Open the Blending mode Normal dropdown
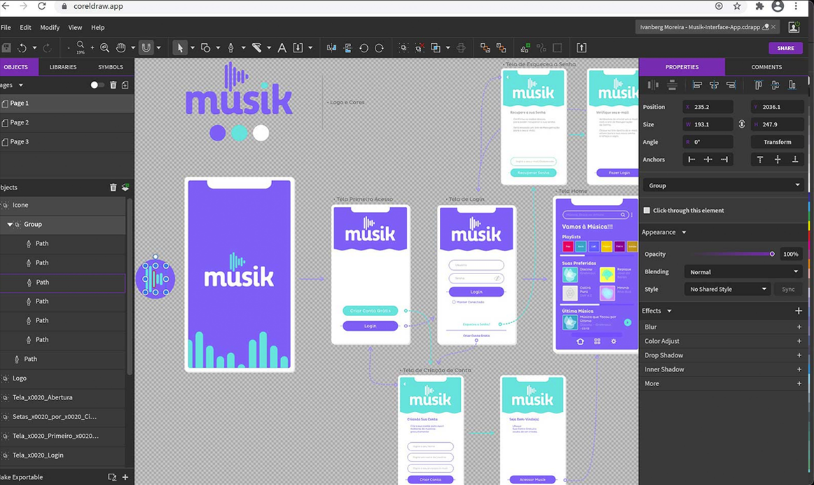This screenshot has height=485, width=814. (743, 272)
